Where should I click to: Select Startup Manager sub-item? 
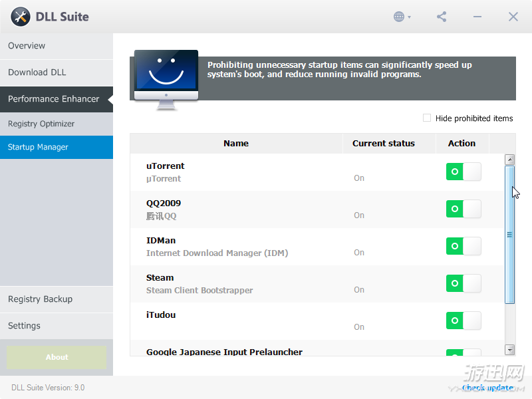[57, 147]
